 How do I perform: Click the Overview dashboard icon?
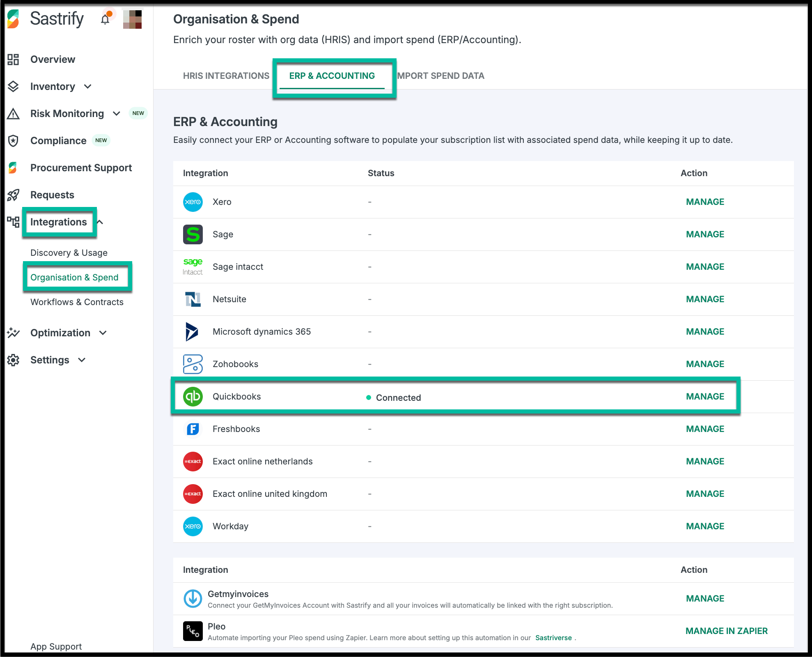pyautogui.click(x=13, y=60)
